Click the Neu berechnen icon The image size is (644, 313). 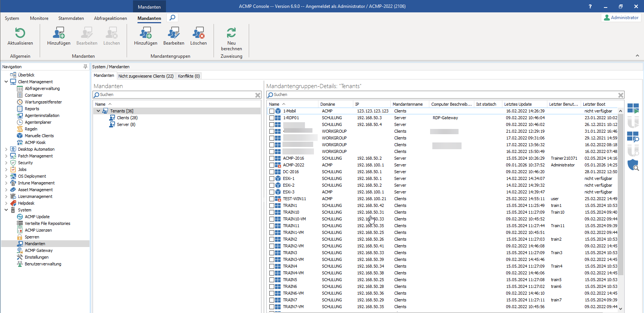click(231, 33)
